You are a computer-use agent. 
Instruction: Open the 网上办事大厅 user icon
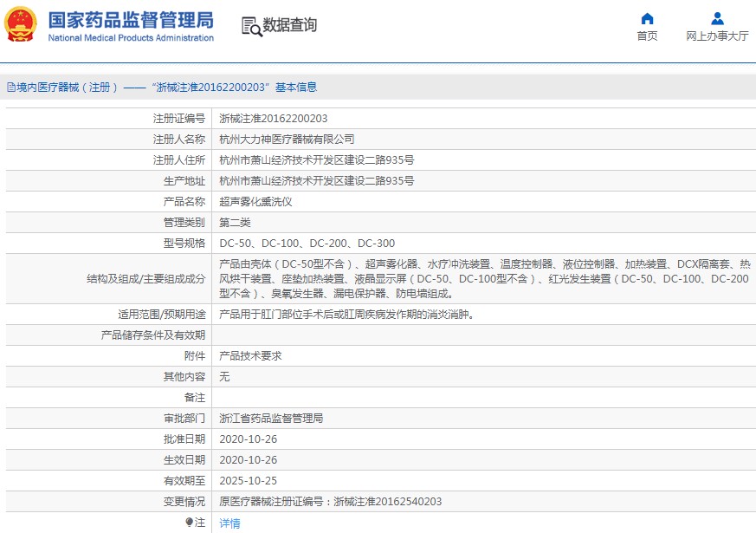click(x=717, y=19)
